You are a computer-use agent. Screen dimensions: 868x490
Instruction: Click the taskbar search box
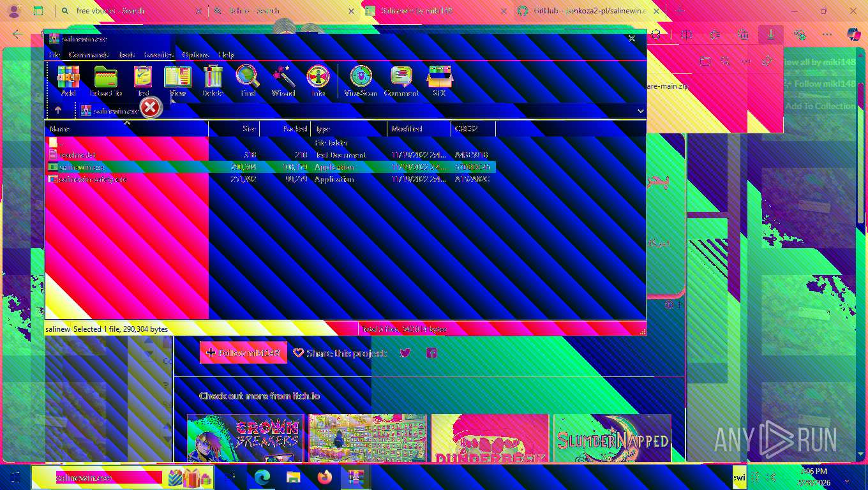(x=123, y=477)
